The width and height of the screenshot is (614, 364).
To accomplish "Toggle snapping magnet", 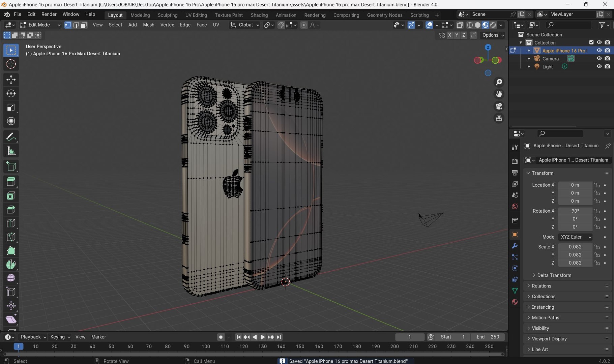I will 281,25.
